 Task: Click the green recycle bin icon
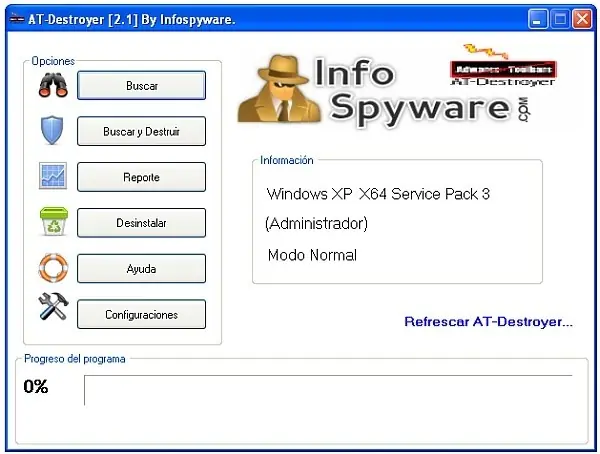(x=54, y=221)
